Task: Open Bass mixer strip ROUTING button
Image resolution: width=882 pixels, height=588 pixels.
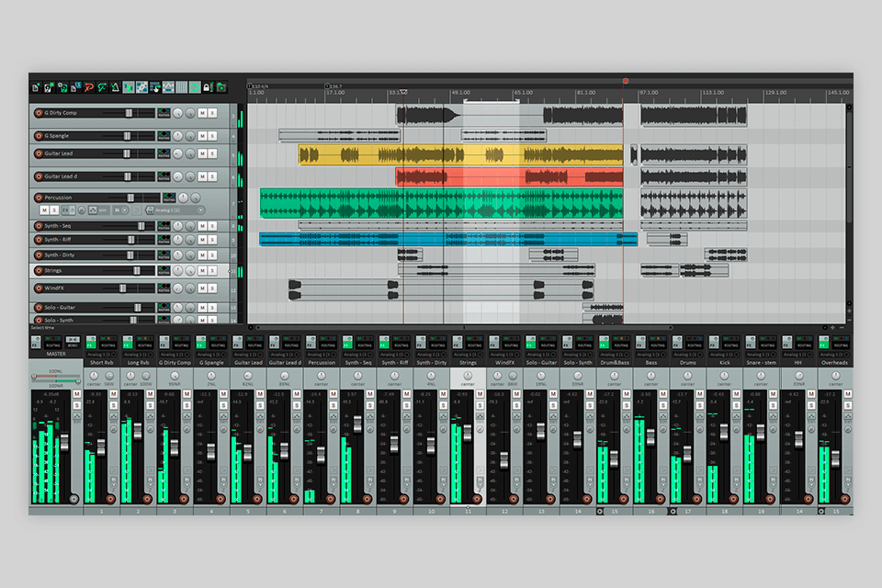Action: point(658,343)
